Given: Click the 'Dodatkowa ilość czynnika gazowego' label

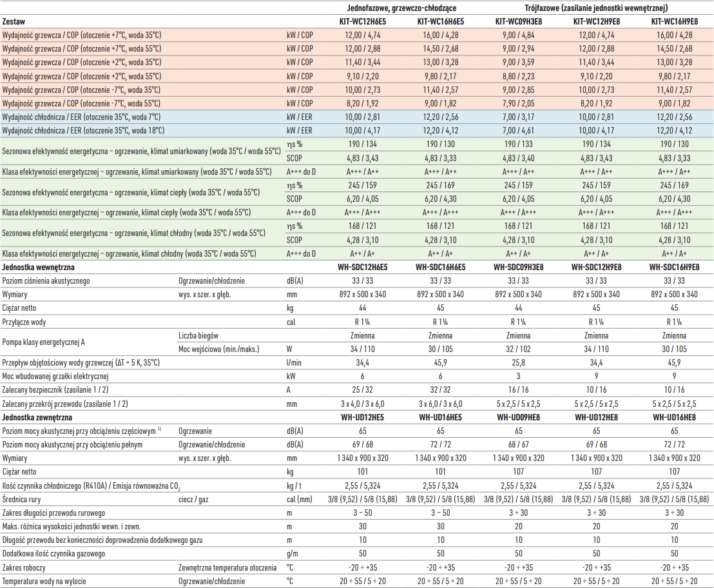Looking at the screenshot, I should pos(53,554).
